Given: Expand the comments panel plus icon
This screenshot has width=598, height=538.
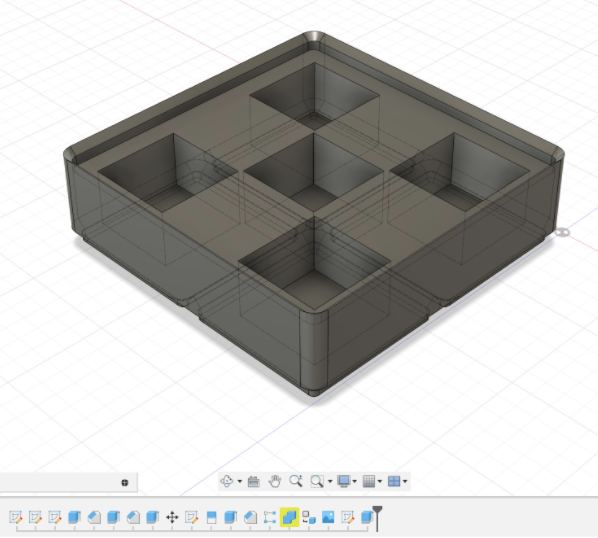Looking at the screenshot, I should [x=124, y=483].
